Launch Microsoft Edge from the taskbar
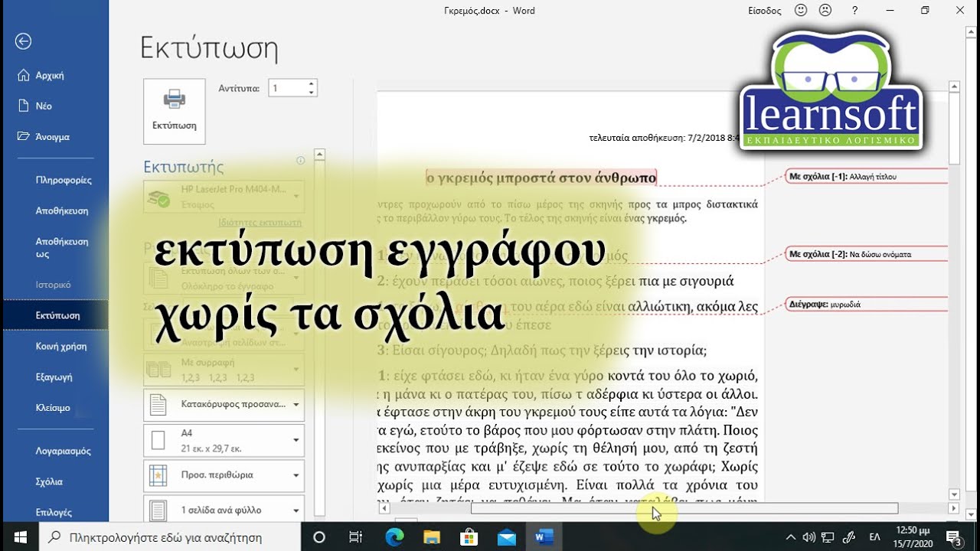The height and width of the screenshot is (551, 980). click(x=394, y=537)
